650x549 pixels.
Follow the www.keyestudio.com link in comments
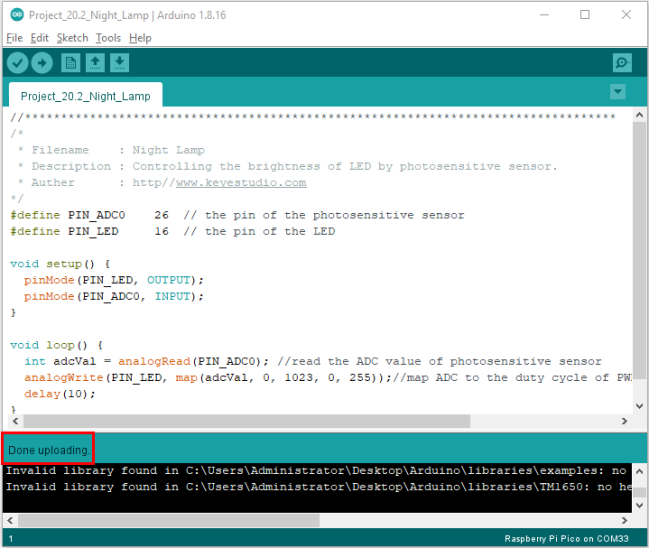(x=241, y=182)
